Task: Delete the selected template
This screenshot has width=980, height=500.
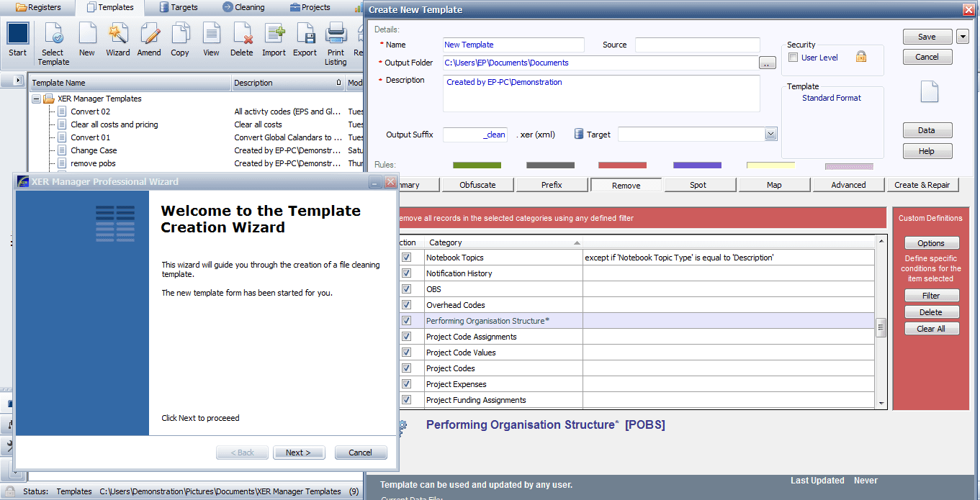Action: pos(242,34)
